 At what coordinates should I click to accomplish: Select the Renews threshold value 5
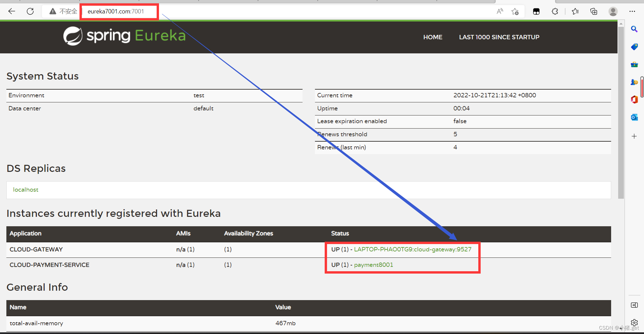(455, 134)
